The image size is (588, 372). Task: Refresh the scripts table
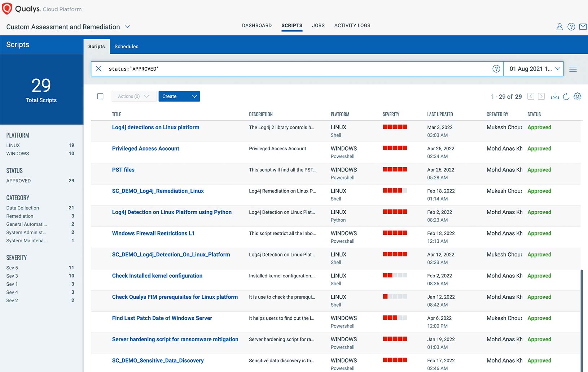pos(566,96)
